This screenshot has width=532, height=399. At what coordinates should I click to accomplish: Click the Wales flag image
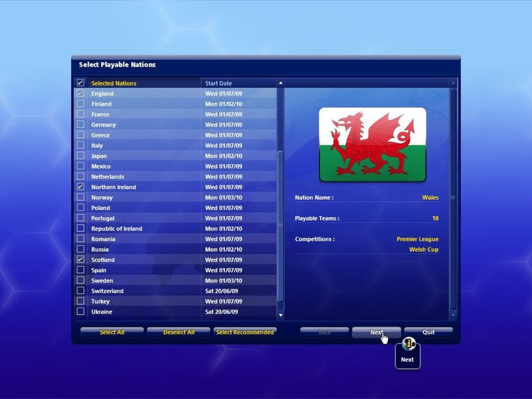coord(373,145)
